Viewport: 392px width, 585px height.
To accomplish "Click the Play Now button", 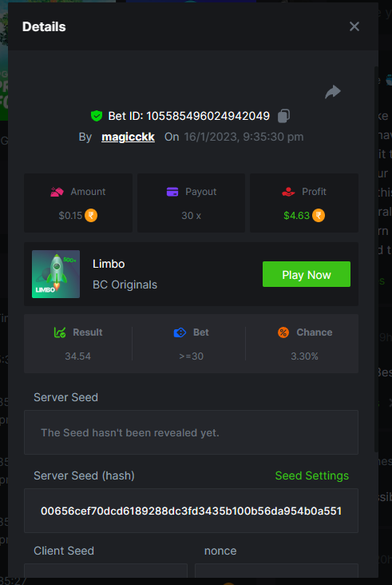I will point(307,274).
